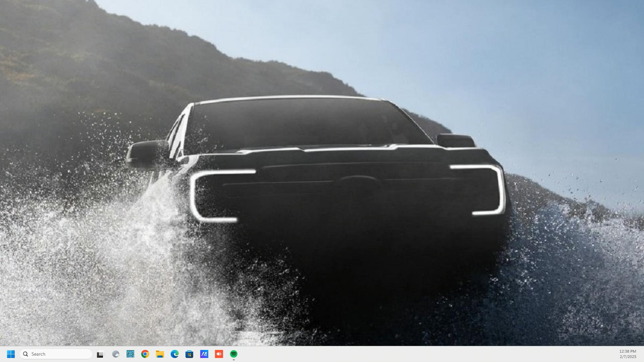644x362 pixels.
Task: Open the teal framed-picture taskbar app
Action: coord(130,354)
